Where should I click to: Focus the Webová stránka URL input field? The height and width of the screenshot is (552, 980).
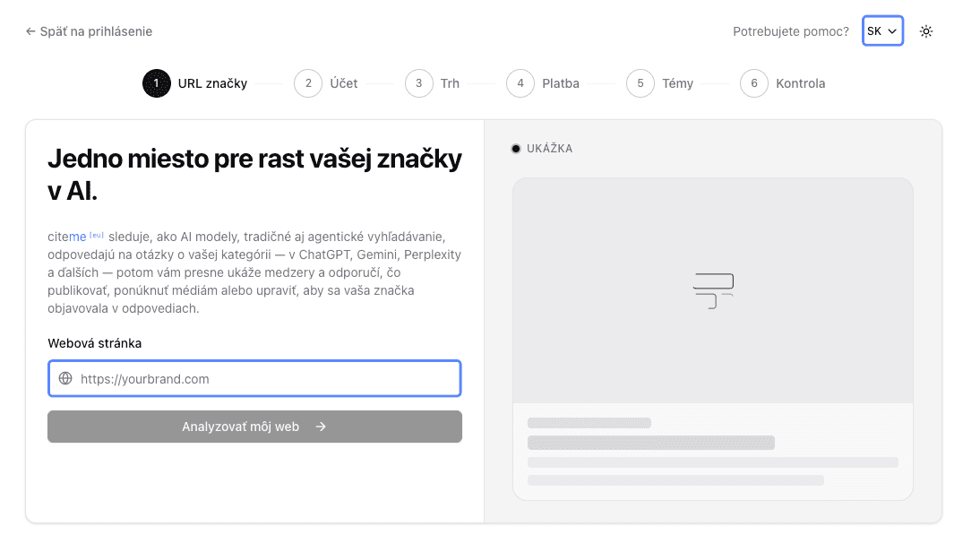click(x=254, y=378)
